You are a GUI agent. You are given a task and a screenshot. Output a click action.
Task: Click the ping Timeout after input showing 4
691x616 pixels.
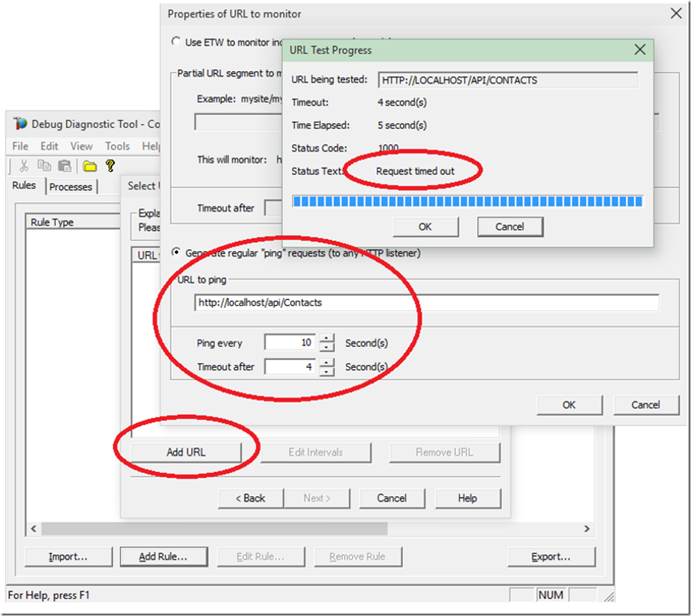coord(290,367)
